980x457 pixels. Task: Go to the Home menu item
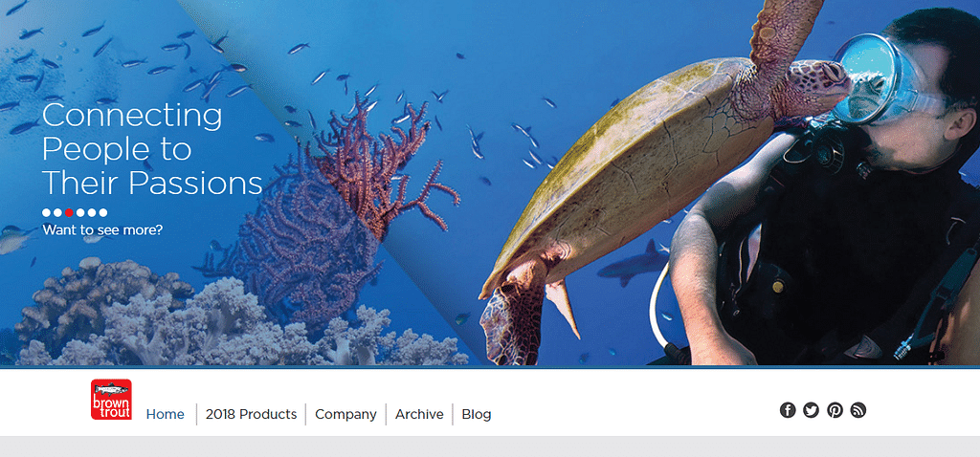165,415
